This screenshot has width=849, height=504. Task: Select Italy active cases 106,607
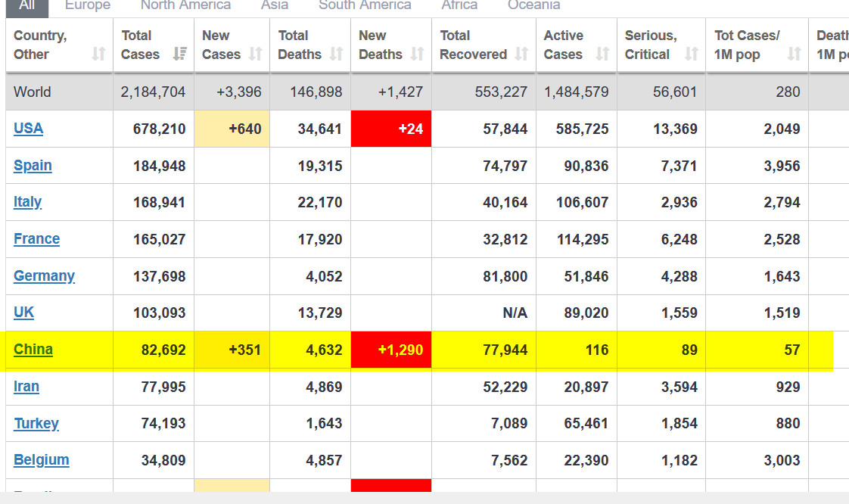583,203
